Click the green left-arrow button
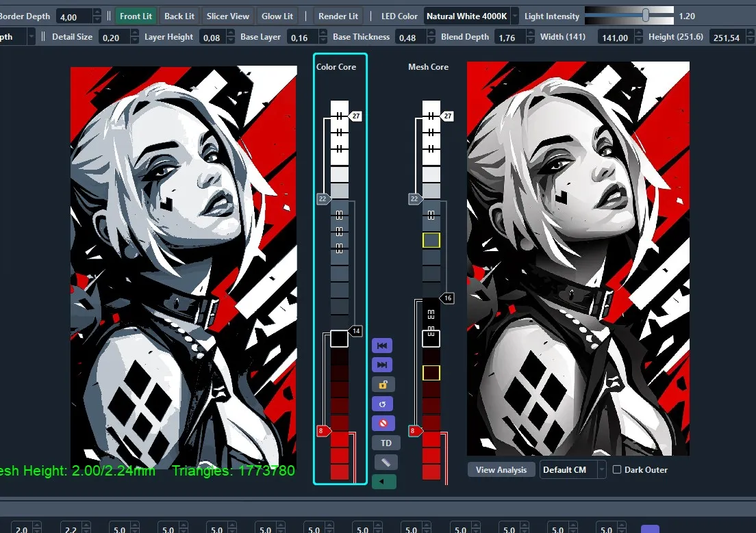The width and height of the screenshot is (756, 533). [x=383, y=482]
